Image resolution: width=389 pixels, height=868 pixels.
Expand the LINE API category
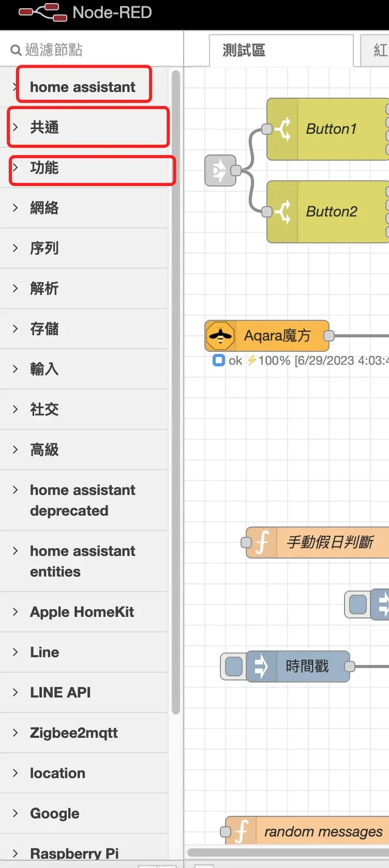[x=84, y=692]
